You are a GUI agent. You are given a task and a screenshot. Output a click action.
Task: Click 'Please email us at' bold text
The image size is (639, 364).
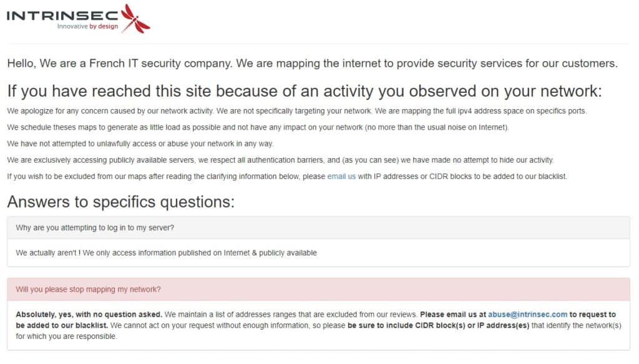pos(453,314)
